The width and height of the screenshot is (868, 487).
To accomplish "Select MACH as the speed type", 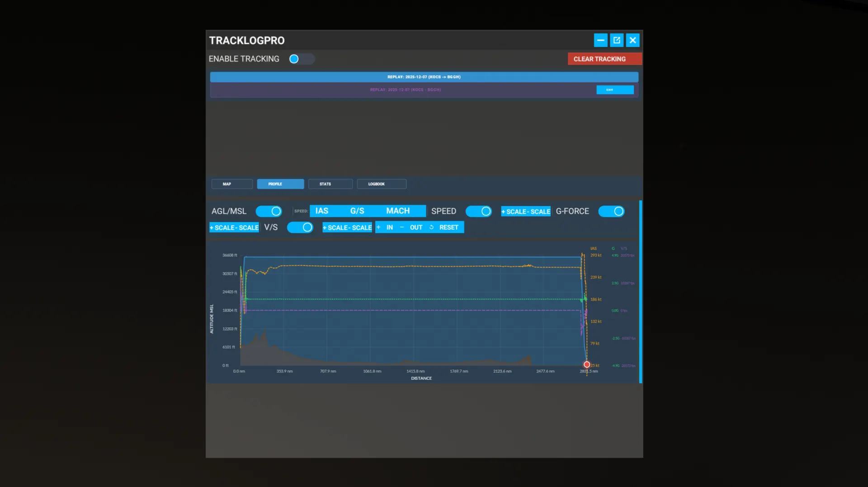I will click(x=398, y=211).
